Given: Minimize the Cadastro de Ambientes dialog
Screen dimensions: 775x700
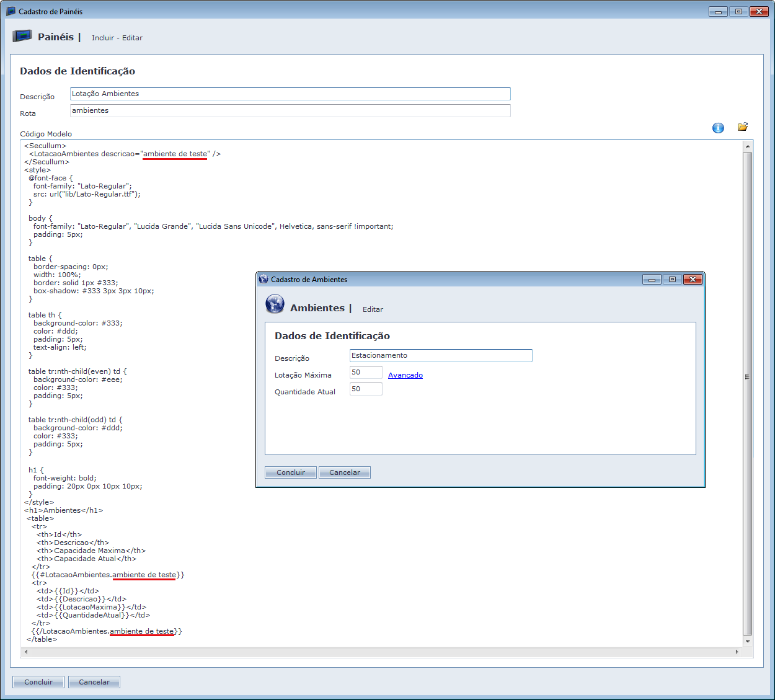Looking at the screenshot, I should [x=652, y=280].
